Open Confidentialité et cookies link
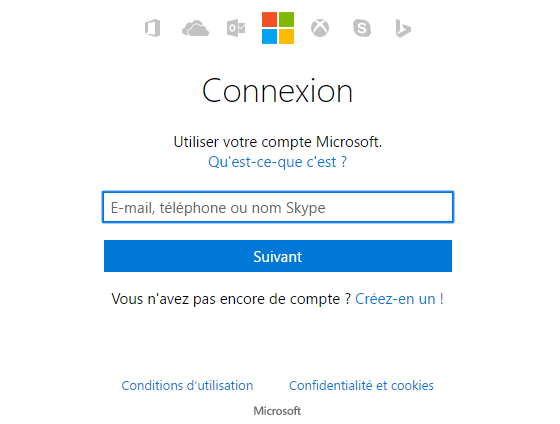The image size is (560, 424). 361,385
